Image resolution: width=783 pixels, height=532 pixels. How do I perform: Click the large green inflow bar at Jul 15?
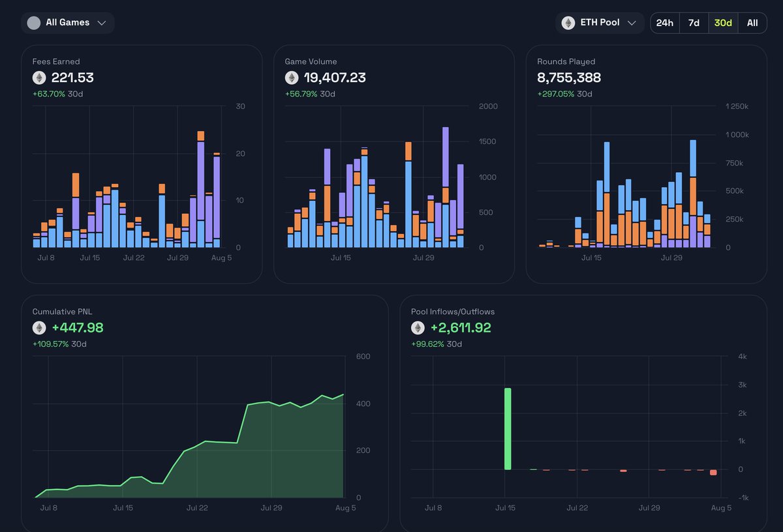click(x=508, y=429)
